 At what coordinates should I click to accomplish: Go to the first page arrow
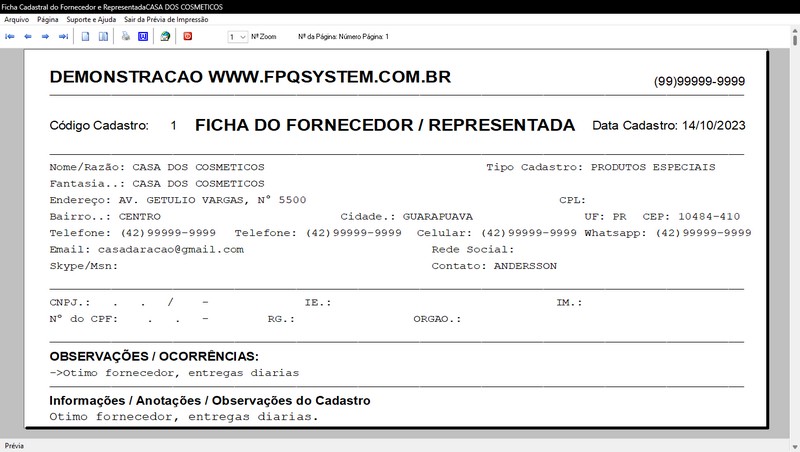(10, 36)
